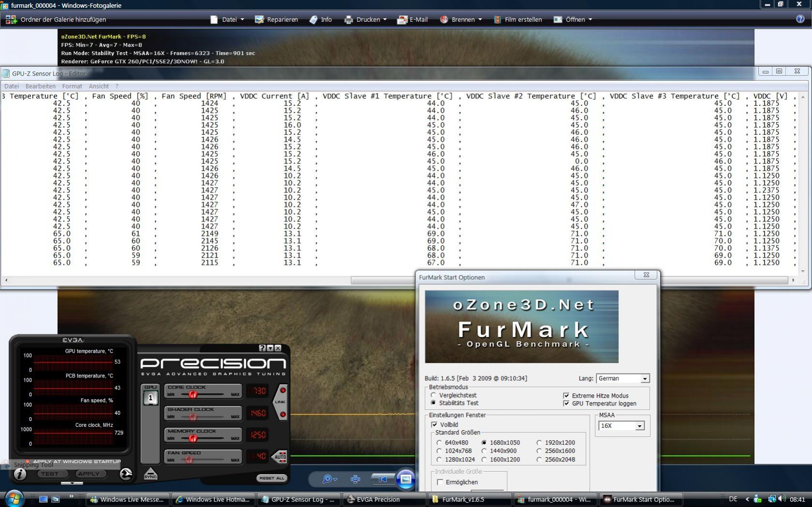
Task: Click RESET ALL in EVGA Precision
Action: click(272, 478)
